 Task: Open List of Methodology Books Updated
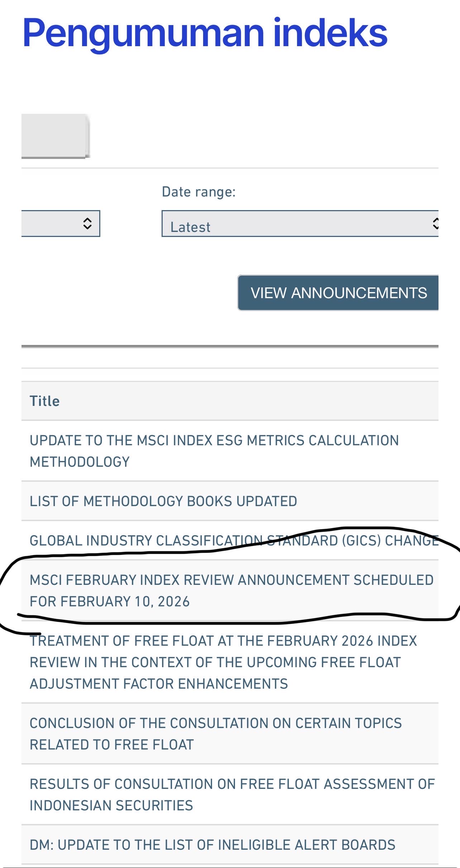pos(163,501)
